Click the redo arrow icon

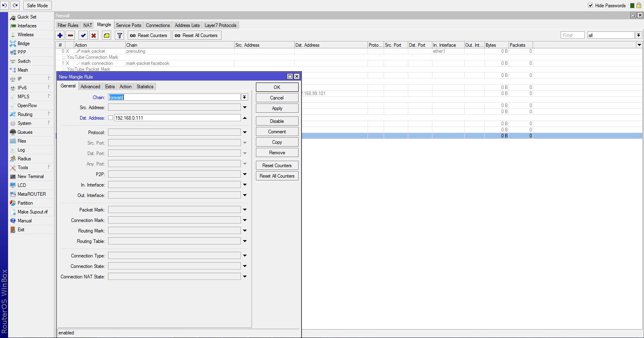pos(15,5)
